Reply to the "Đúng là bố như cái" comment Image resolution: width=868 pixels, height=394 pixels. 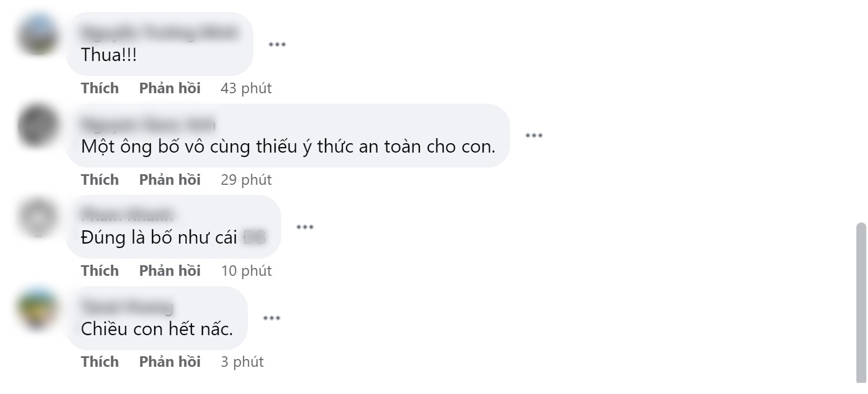point(170,271)
